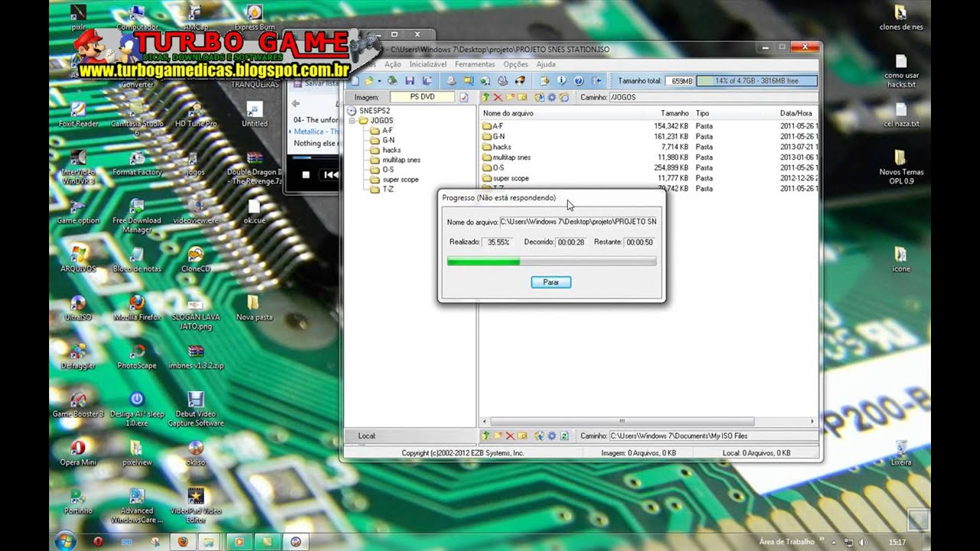Click the PS DVD image type field

[422, 97]
